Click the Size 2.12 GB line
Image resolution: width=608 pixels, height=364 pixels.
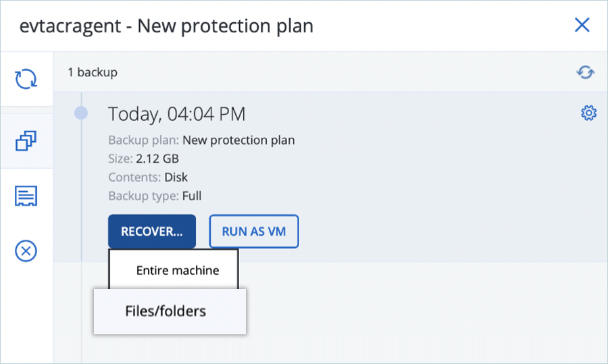[143, 159]
